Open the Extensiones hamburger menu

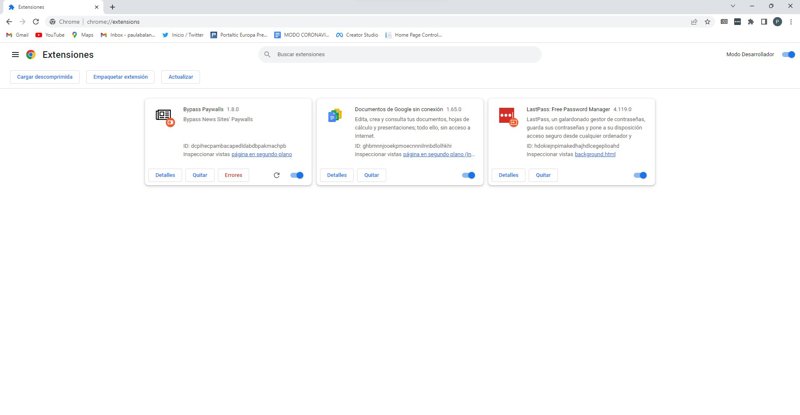[15, 54]
